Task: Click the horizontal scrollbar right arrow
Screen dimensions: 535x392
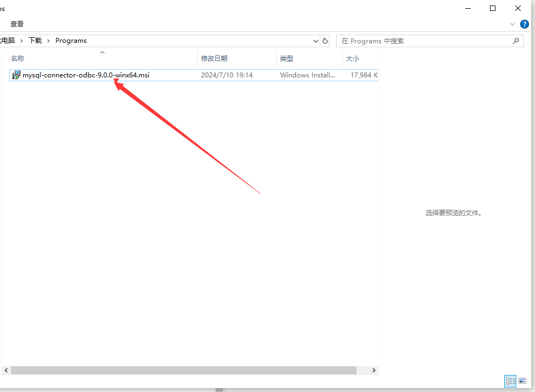Action: point(374,370)
